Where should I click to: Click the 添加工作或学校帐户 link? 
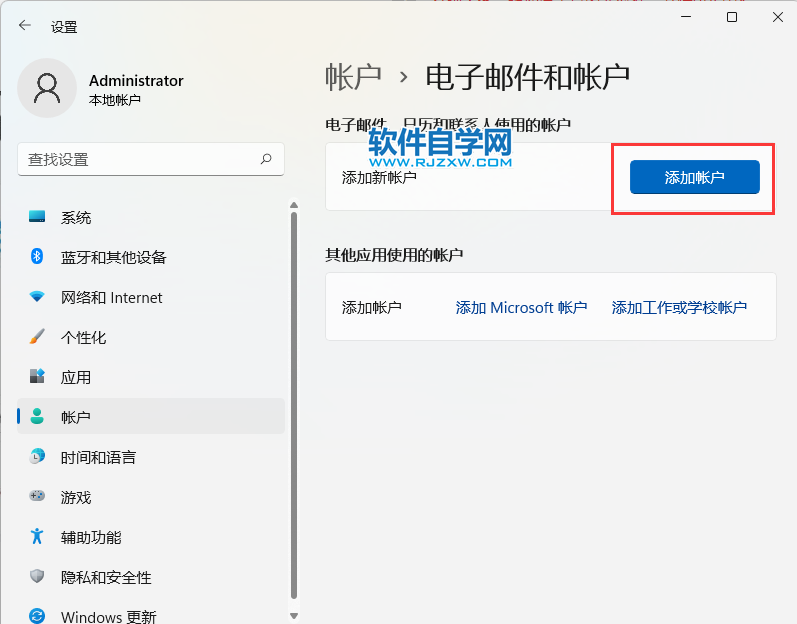pyautogui.click(x=679, y=308)
